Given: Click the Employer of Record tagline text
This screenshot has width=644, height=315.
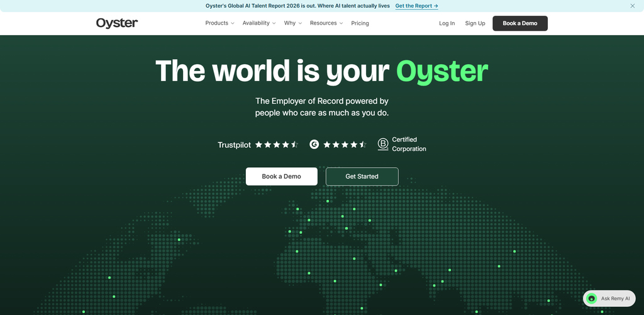Looking at the screenshot, I should coord(322,107).
